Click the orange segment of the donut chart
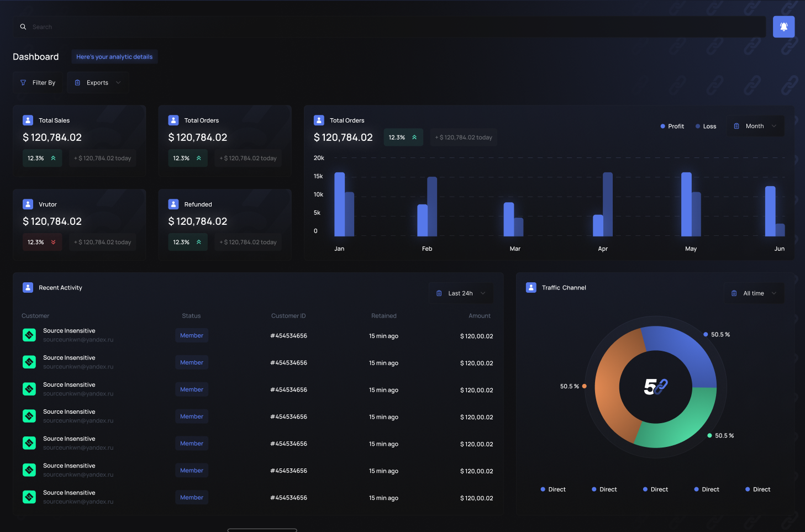This screenshot has height=532, width=805. (x=611, y=387)
